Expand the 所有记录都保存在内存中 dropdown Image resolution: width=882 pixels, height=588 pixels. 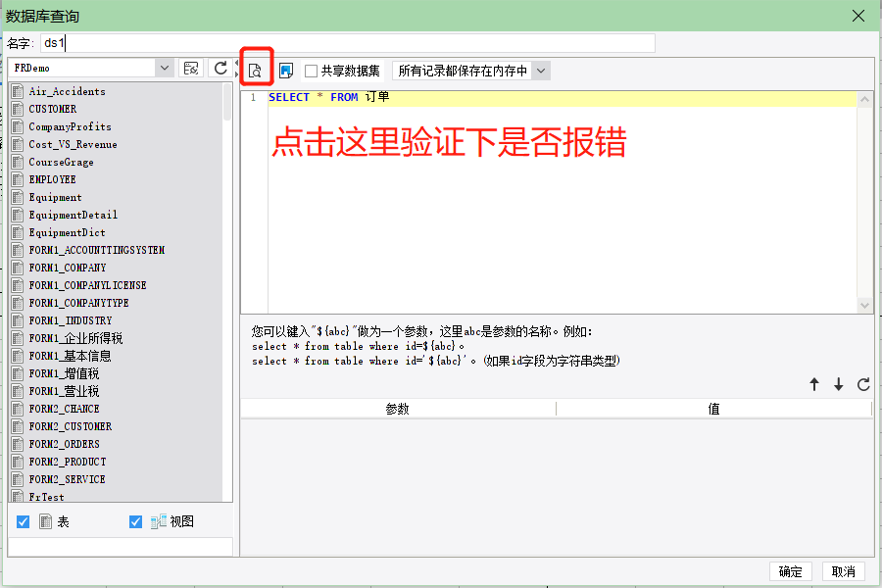pyautogui.click(x=541, y=71)
